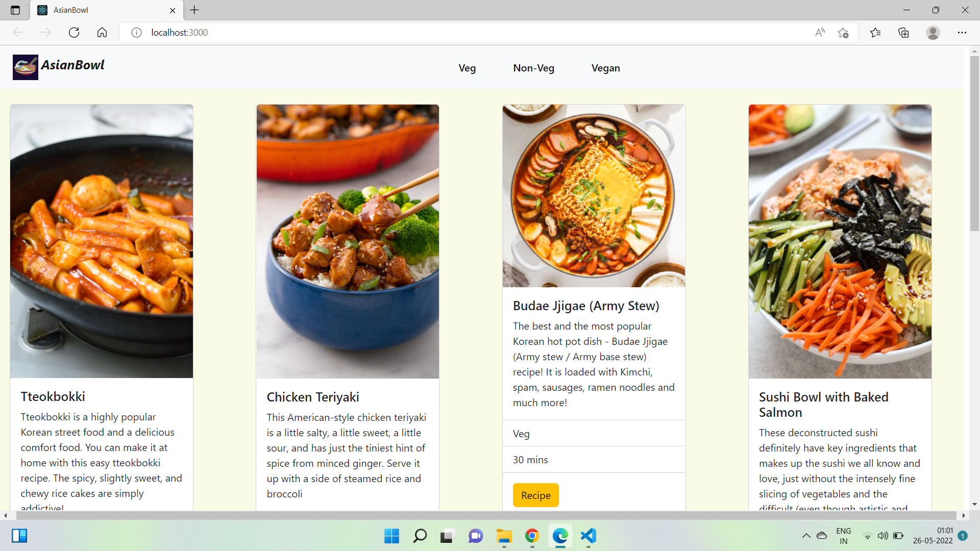This screenshot has height=551, width=980.
Task: Show hidden system tray icons chevron
Action: 806,536
